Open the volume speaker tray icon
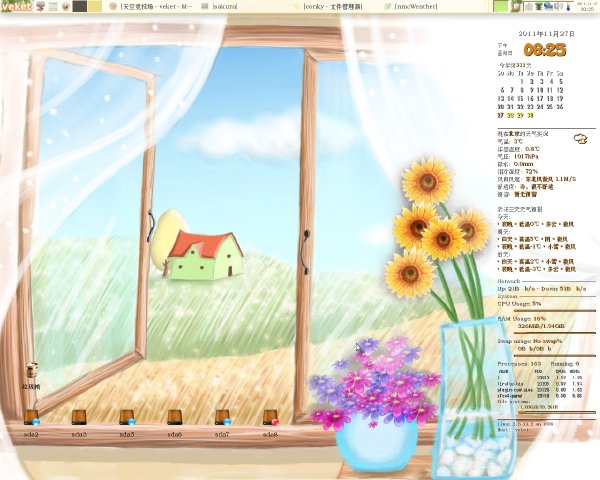600x480 pixels. pyautogui.click(x=558, y=7)
